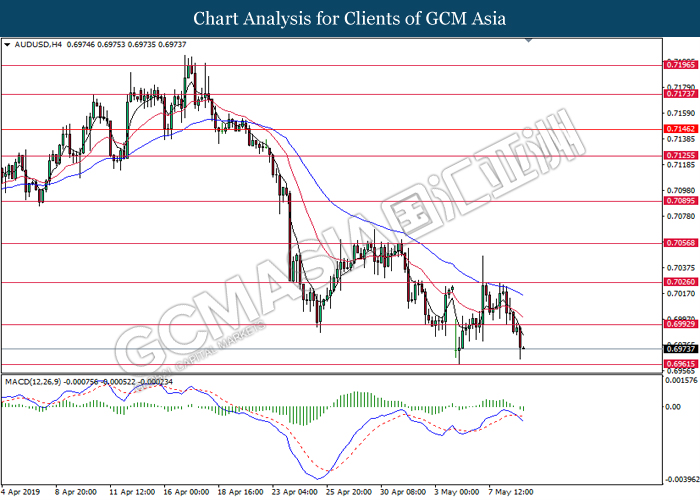Select the 0.69615 support price tag
Viewport: 700px width, 500px height.
[x=680, y=364]
